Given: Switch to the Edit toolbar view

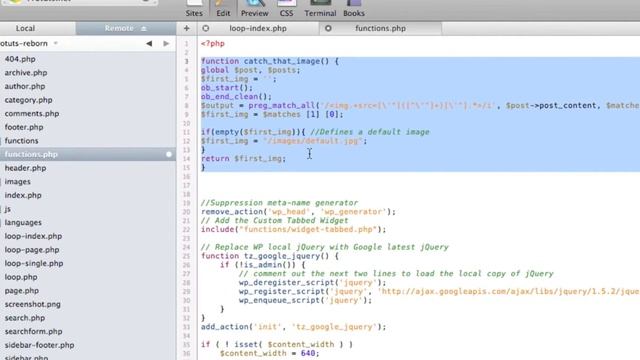Looking at the screenshot, I should (223, 9).
